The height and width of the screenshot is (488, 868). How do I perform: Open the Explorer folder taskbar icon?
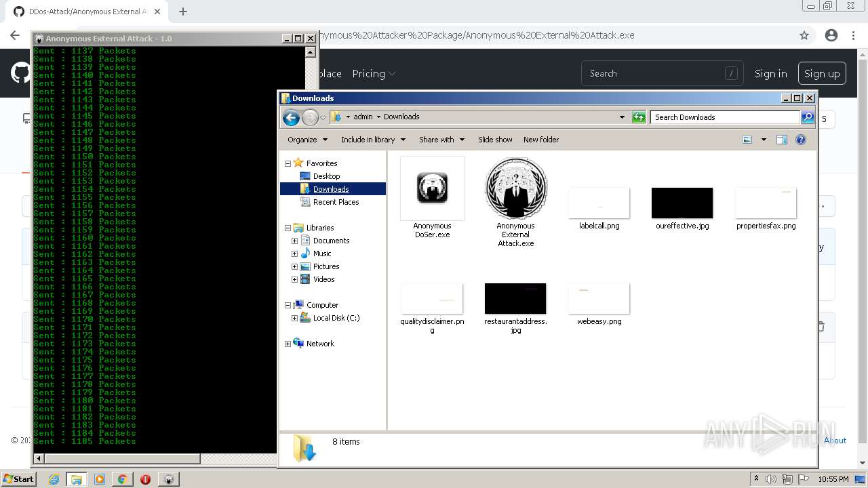pos(77,479)
